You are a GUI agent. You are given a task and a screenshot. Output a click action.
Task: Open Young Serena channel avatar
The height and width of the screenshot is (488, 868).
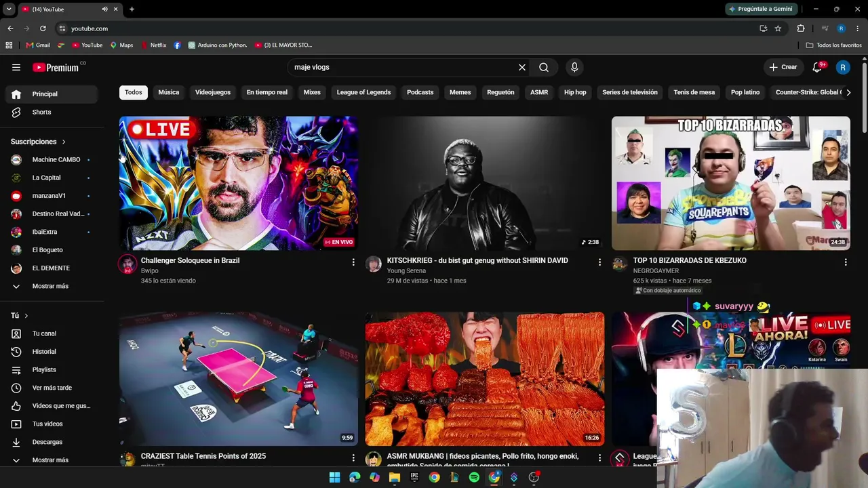point(374,264)
